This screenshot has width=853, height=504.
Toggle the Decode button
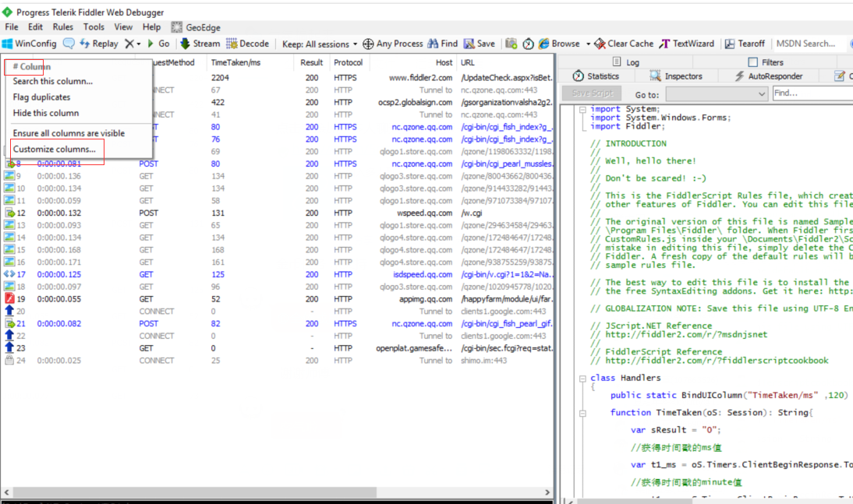[247, 44]
